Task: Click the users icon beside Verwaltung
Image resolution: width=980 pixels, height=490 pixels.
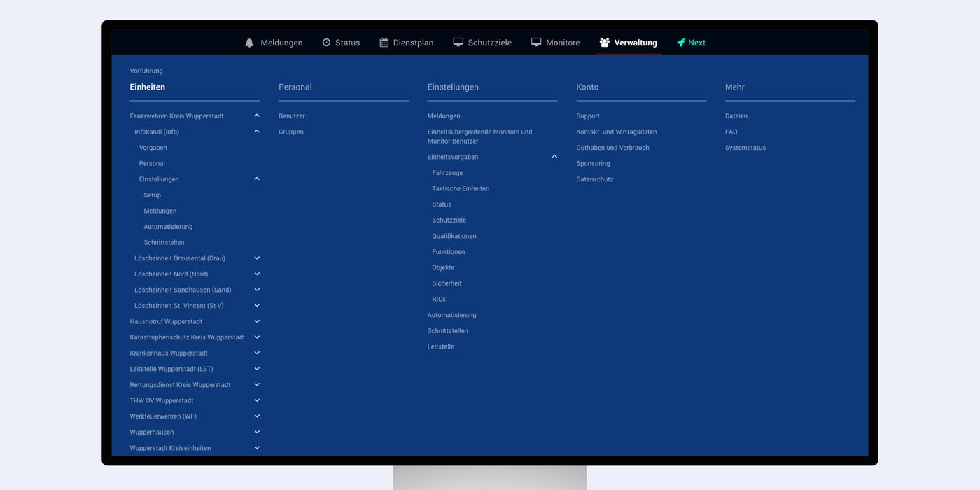Action: click(605, 43)
